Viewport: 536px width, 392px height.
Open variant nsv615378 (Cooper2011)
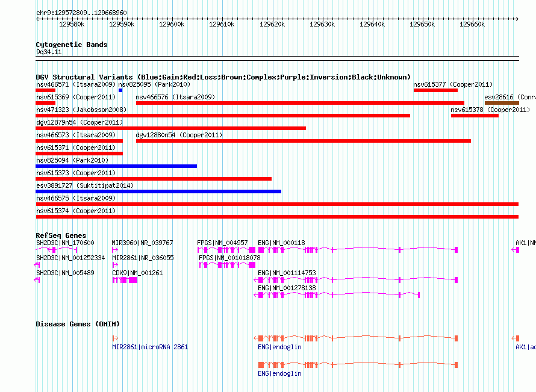[490, 110]
